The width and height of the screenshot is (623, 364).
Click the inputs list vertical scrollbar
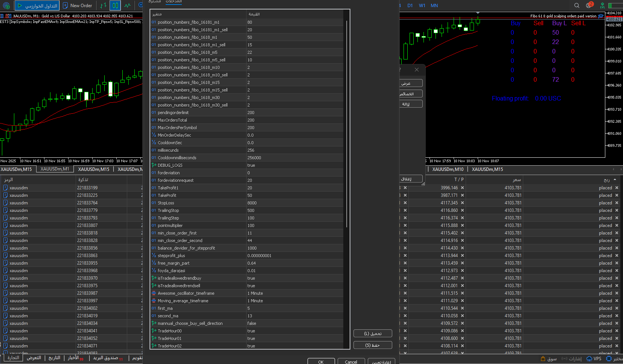click(346, 124)
